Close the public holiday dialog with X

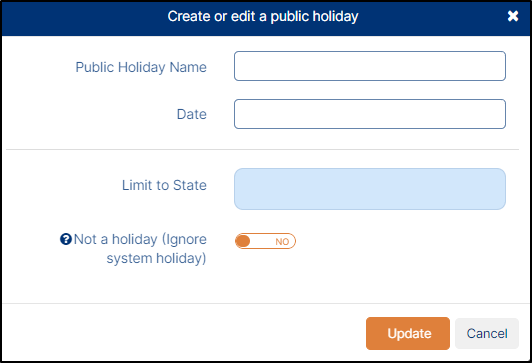(x=513, y=16)
